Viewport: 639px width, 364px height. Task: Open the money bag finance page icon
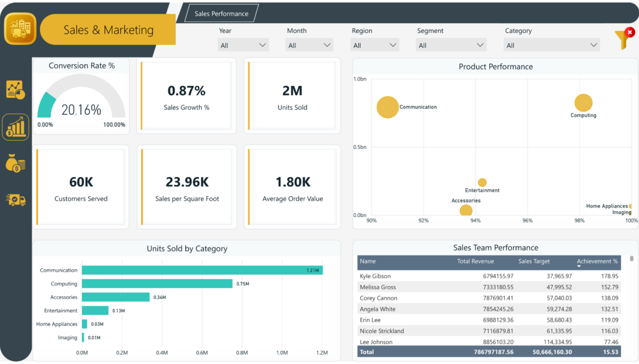[16, 164]
